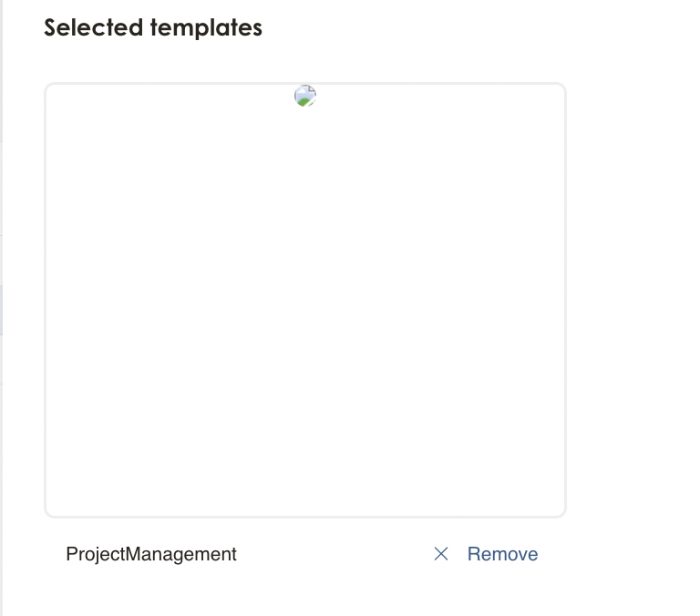This screenshot has width=700, height=616.
Task: Click the green-and-blue picture placeholder icon
Action: (x=305, y=96)
